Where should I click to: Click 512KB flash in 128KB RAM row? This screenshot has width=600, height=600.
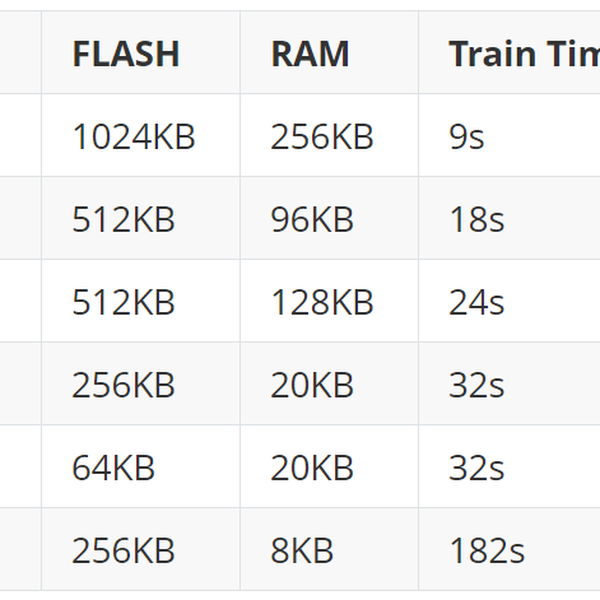(124, 302)
